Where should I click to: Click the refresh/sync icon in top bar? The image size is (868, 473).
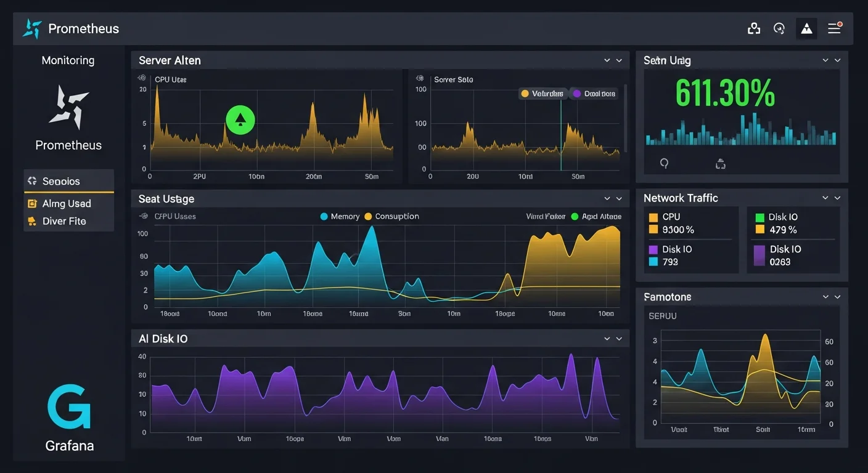pyautogui.click(x=779, y=28)
